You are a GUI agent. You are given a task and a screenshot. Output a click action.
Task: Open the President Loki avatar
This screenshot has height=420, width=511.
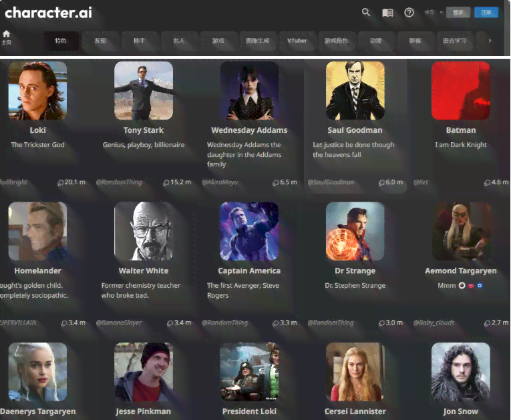(249, 371)
